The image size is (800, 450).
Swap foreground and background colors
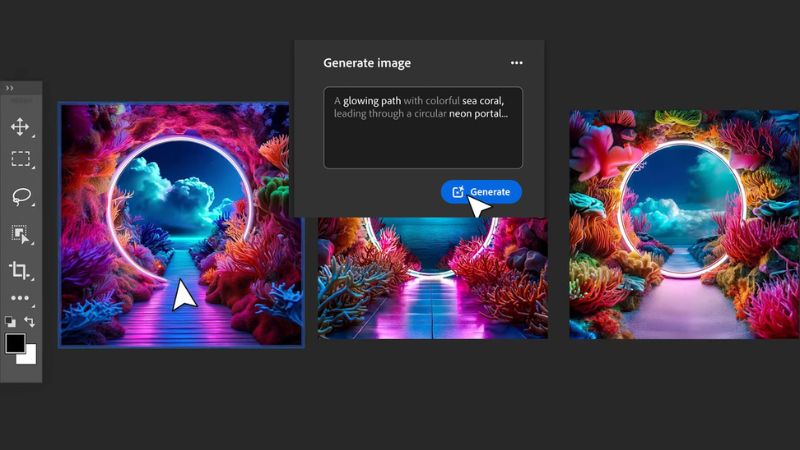tap(30, 321)
